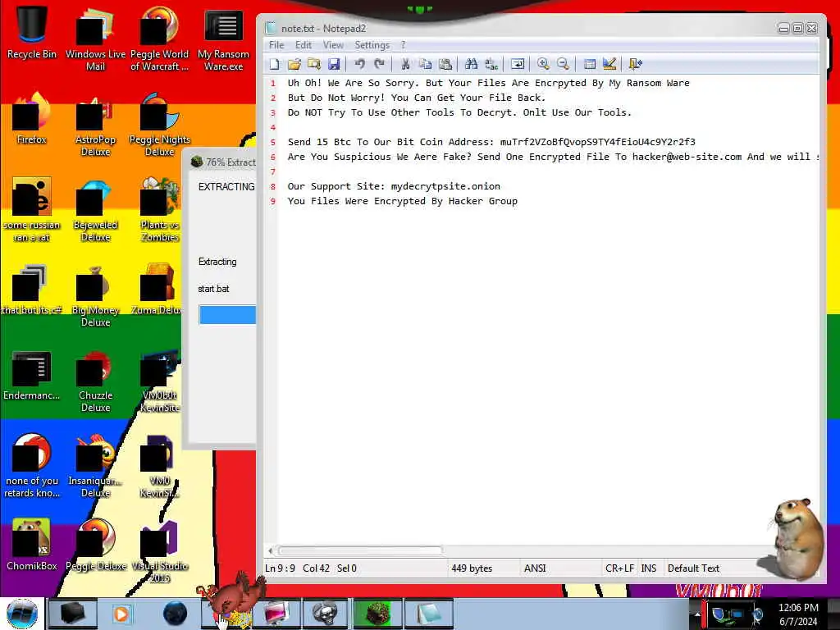Click the ANSI encoding status field
The height and width of the screenshot is (630, 840).
(x=535, y=568)
